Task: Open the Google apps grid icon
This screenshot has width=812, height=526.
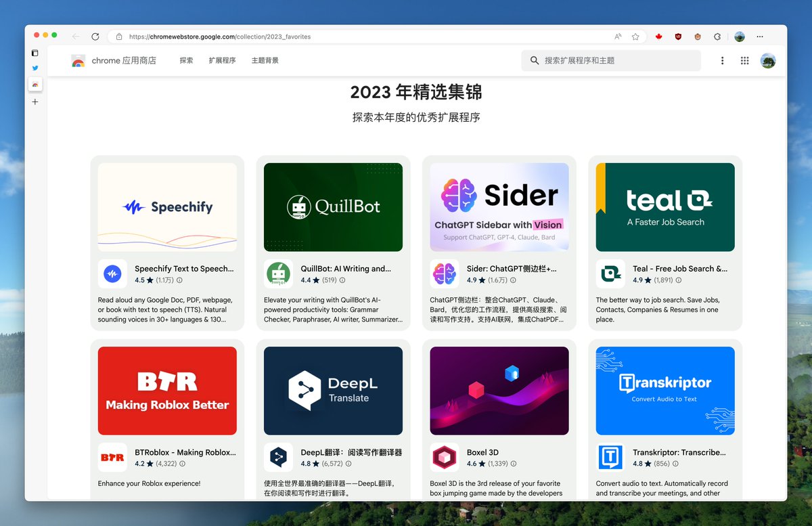Action: tap(744, 60)
